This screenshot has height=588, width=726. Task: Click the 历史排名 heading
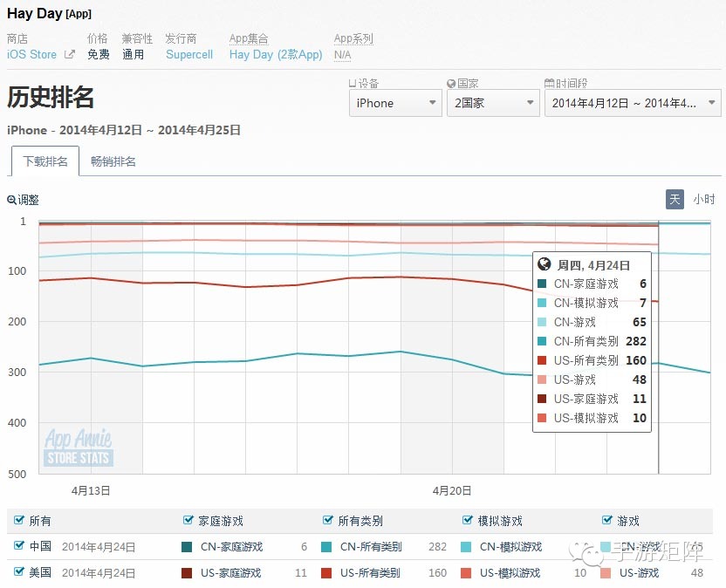pyautogui.click(x=51, y=97)
